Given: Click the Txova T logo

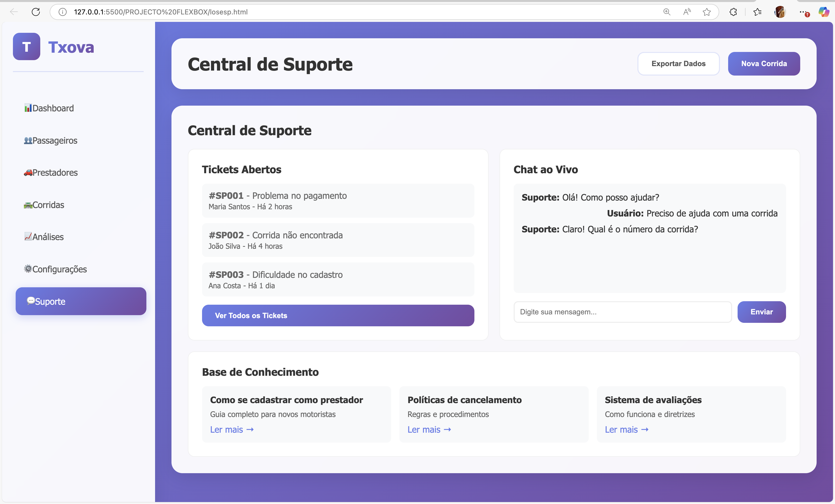Looking at the screenshot, I should [x=26, y=46].
